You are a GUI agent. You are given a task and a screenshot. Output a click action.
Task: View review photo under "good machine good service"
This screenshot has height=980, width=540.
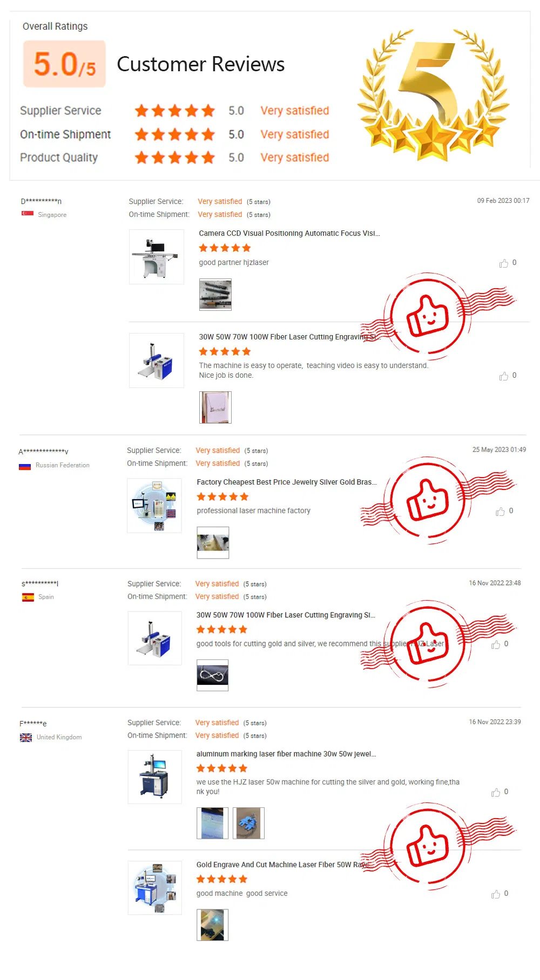212,925
